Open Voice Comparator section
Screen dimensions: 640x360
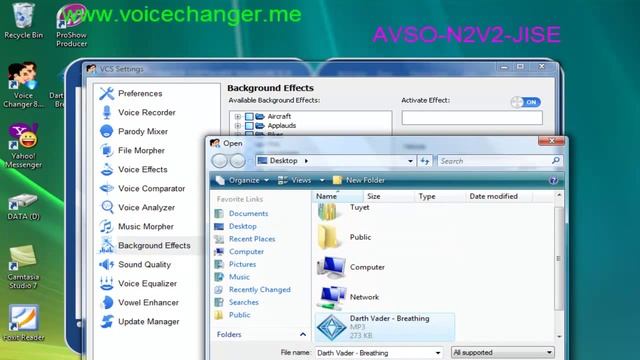(142, 188)
